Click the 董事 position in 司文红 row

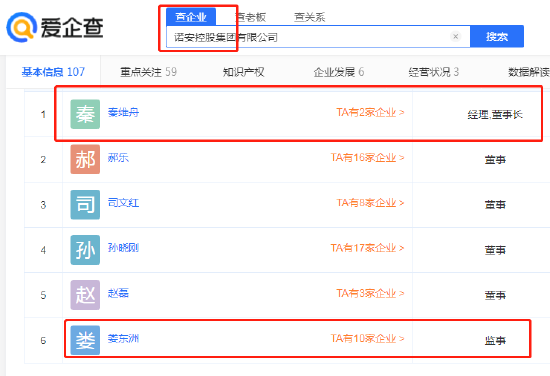(x=495, y=205)
